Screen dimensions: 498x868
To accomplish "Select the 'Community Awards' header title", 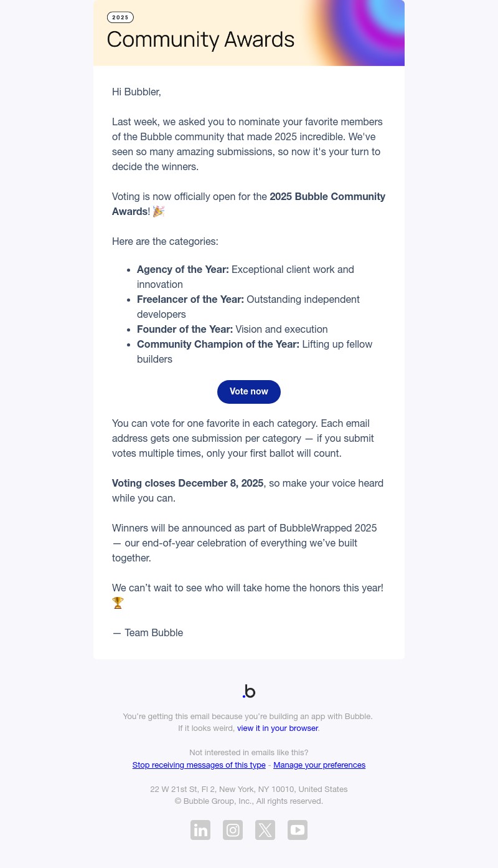I will [x=200, y=39].
